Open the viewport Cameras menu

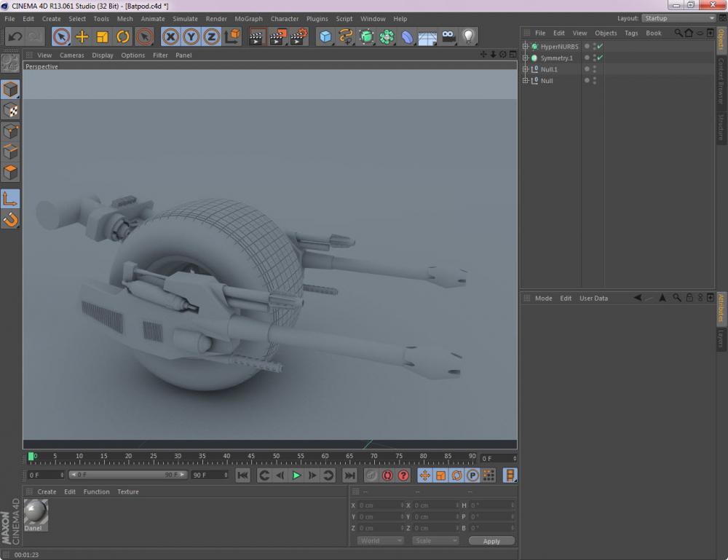72,55
